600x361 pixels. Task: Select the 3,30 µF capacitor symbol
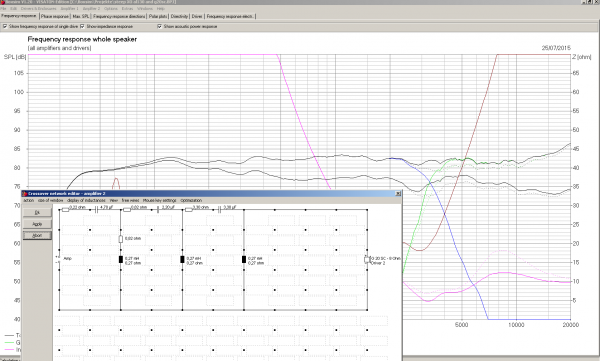pos(219,209)
